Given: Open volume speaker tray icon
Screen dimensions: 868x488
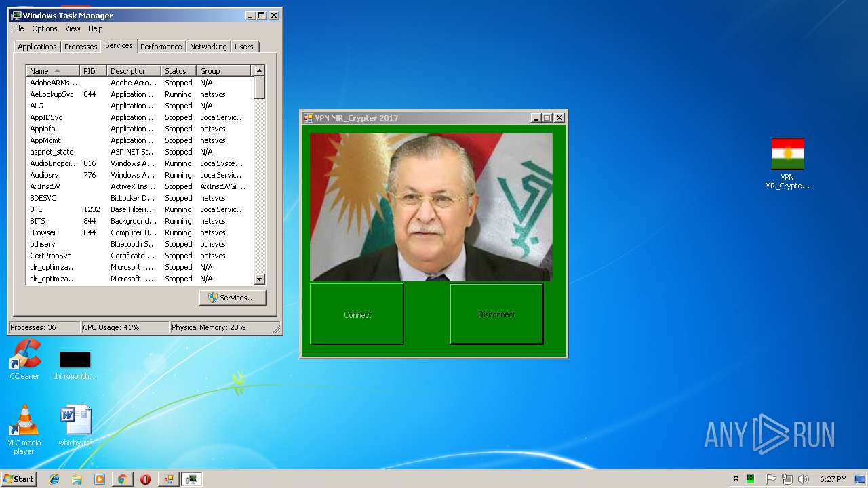Looking at the screenshot, I should point(803,479).
